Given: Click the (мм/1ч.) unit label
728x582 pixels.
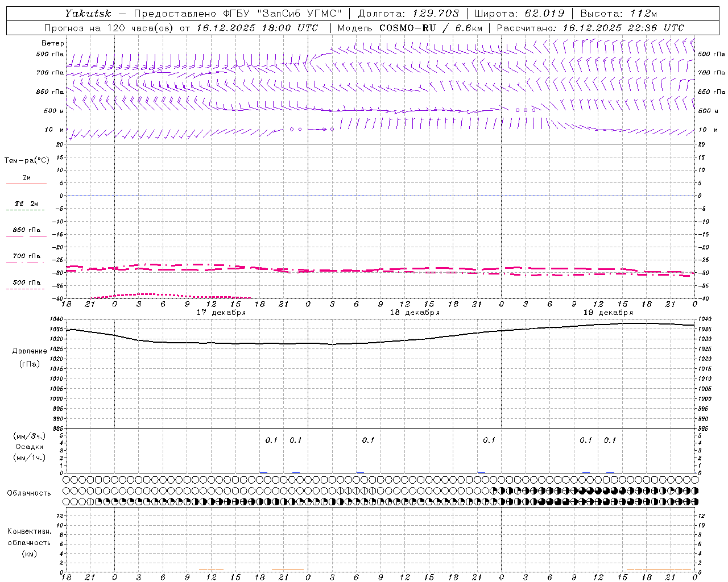Looking at the screenshot, I should (30, 458).
